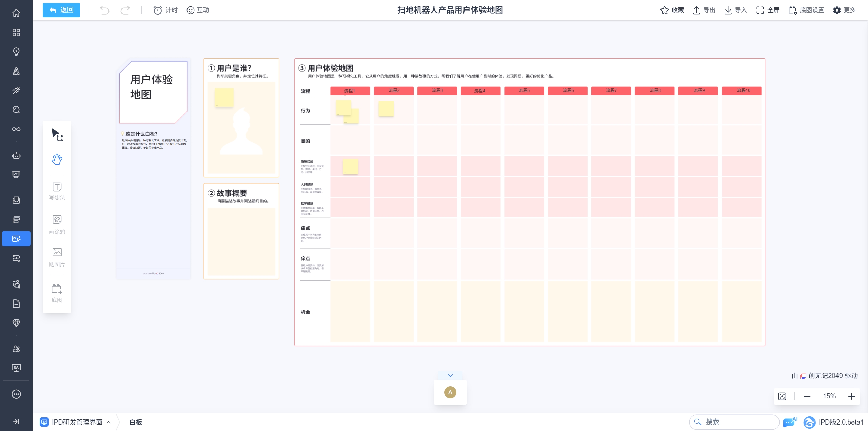The width and height of the screenshot is (868, 431).
Task: Click the zoom in plus button
Action: (x=852, y=396)
